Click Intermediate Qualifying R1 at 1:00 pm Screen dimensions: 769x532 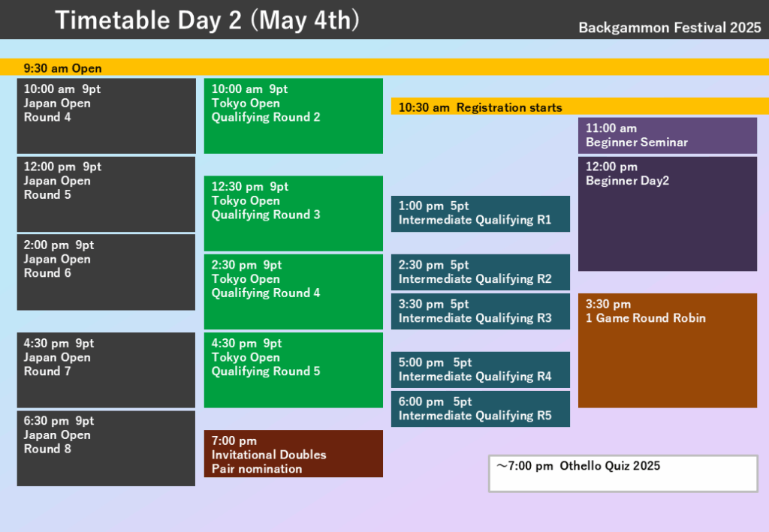tap(480, 214)
